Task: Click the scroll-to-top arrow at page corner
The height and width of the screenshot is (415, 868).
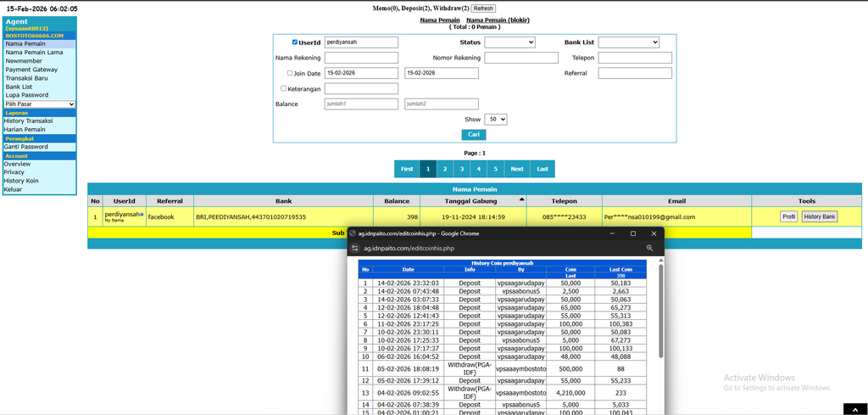Action: tap(854, 409)
